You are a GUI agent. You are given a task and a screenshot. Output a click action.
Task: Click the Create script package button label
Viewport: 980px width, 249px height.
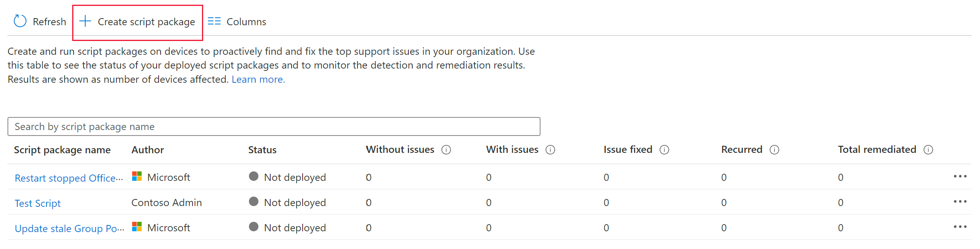click(x=146, y=22)
